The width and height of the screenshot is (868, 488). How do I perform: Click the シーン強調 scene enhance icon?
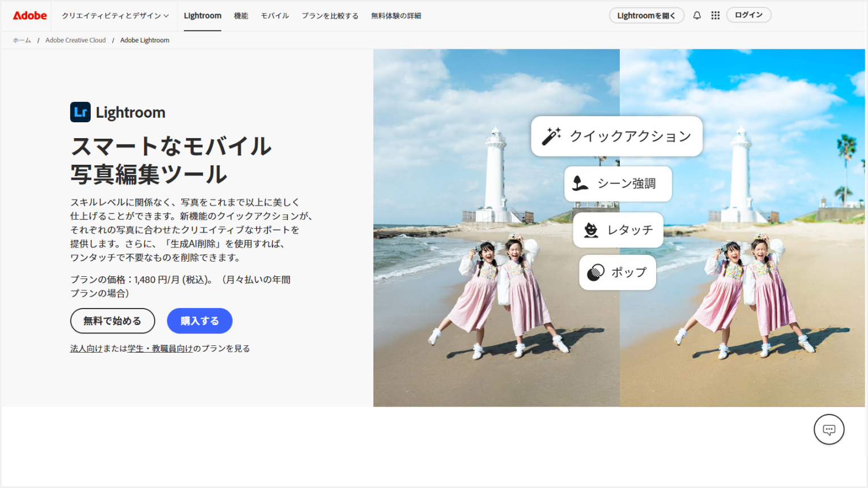tap(580, 183)
